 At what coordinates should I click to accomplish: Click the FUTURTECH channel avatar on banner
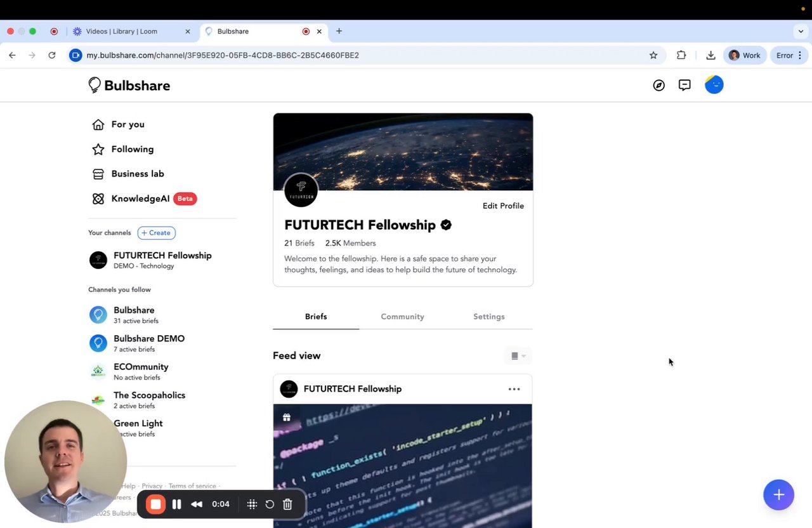[301, 189]
